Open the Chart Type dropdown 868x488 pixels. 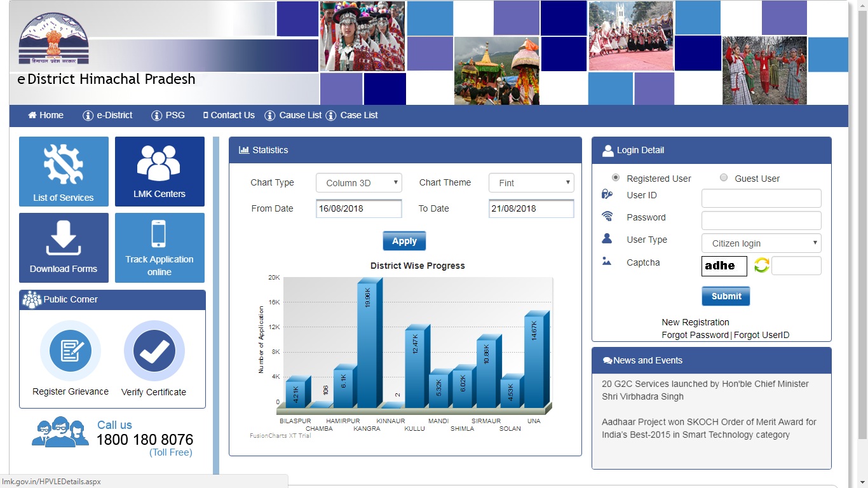pyautogui.click(x=358, y=182)
